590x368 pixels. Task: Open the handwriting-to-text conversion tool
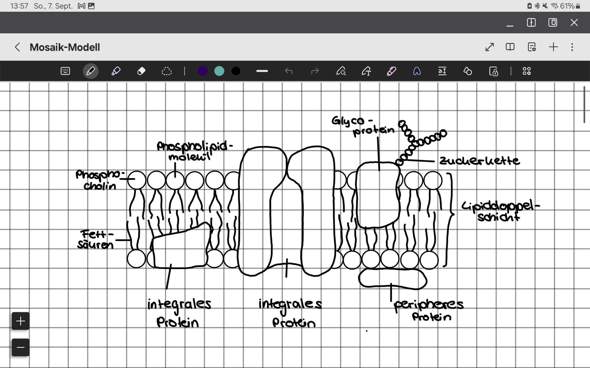click(442, 71)
